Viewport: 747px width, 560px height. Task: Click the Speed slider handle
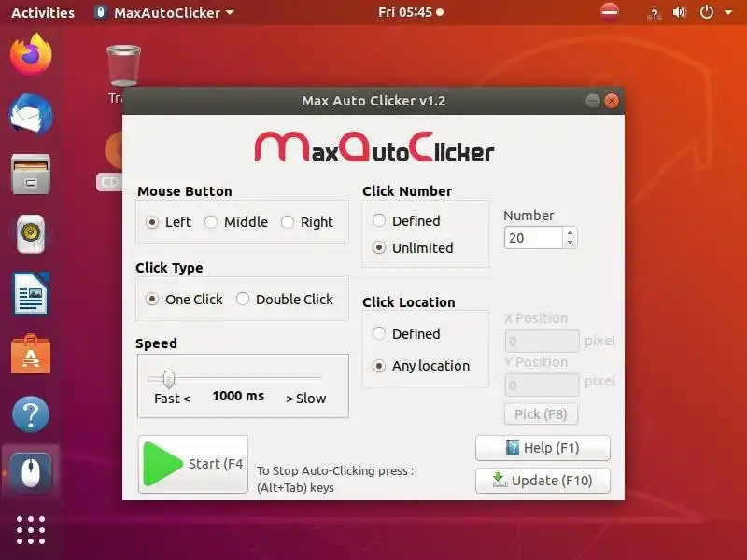(x=169, y=380)
